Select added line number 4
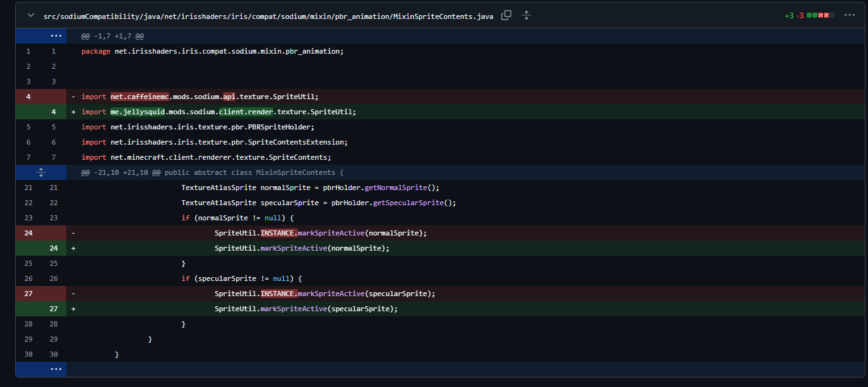 [x=54, y=112]
